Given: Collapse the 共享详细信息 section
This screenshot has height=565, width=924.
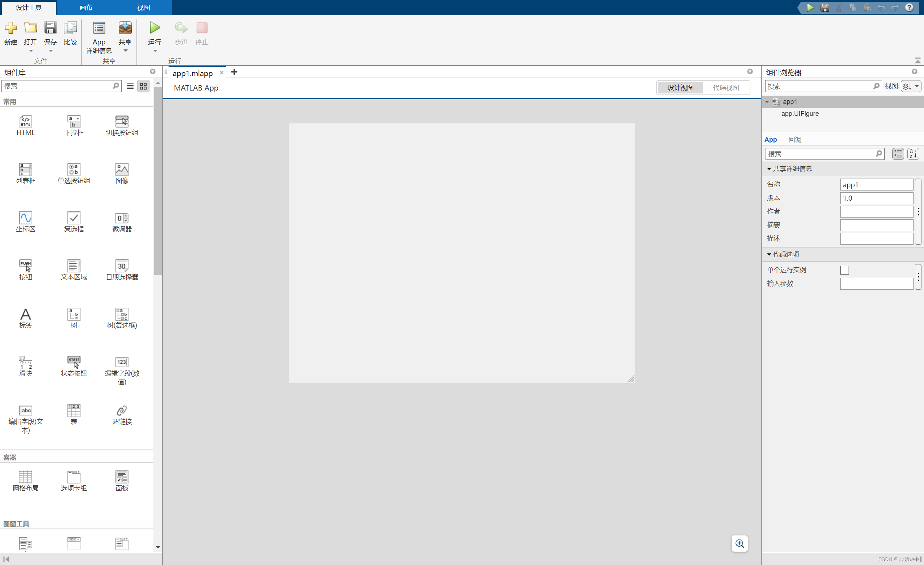Looking at the screenshot, I should tap(770, 168).
